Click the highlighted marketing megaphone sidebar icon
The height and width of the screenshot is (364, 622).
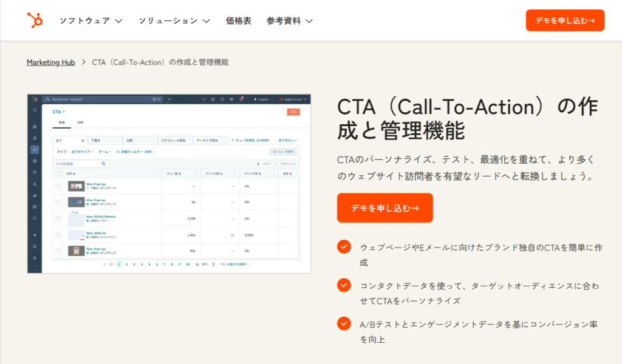click(x=35, y=150)
